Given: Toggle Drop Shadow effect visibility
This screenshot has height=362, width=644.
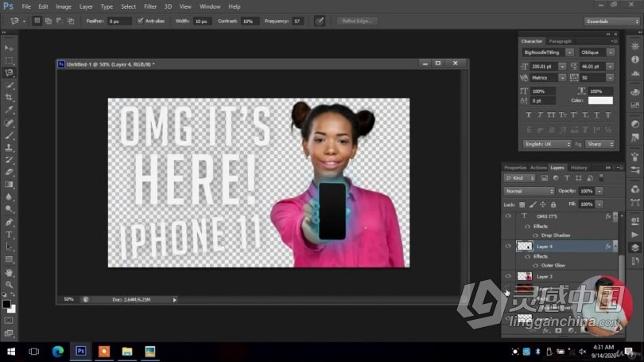Looking at the screenshot, I should pyautogui.click(x=536, y=235).
